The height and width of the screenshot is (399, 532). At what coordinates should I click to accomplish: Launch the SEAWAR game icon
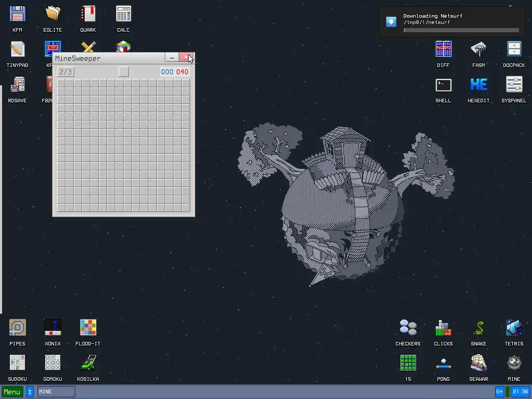click(478, 363)
